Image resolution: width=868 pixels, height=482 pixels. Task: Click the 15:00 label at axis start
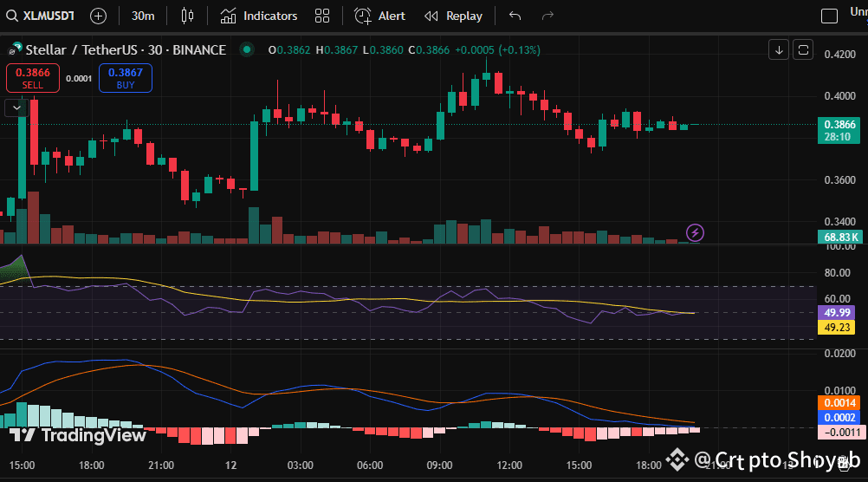click(x=22, y=466)
